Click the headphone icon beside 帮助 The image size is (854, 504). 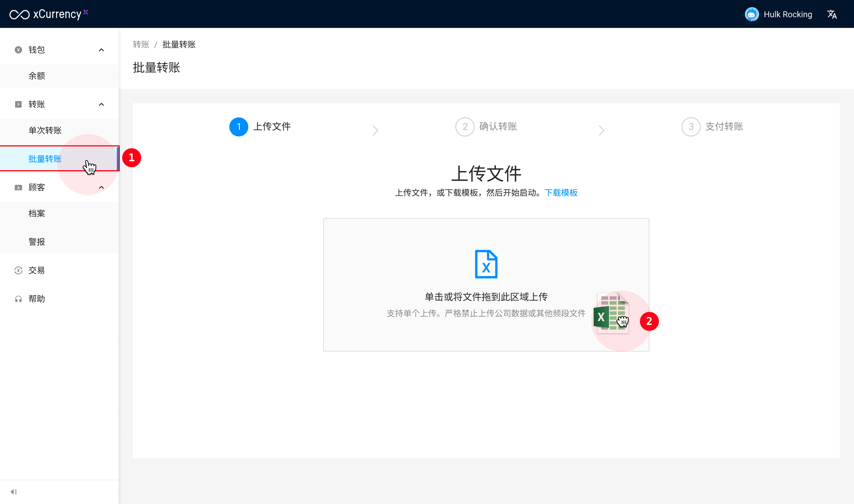tap(18, 299)
